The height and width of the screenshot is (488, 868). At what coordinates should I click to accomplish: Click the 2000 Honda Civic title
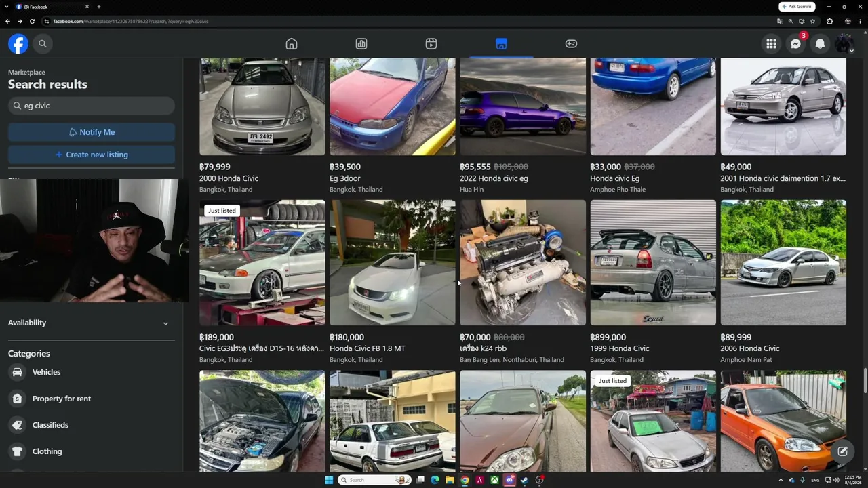pos(229,178)
